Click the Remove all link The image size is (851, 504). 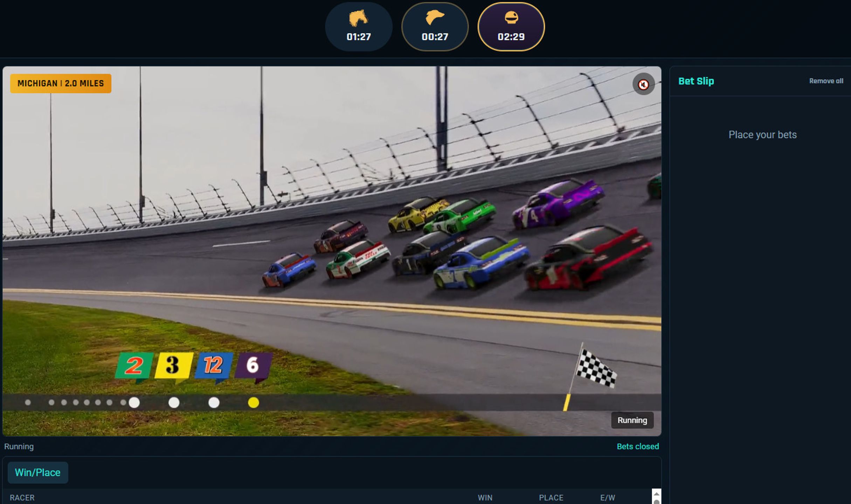(826, 81)
